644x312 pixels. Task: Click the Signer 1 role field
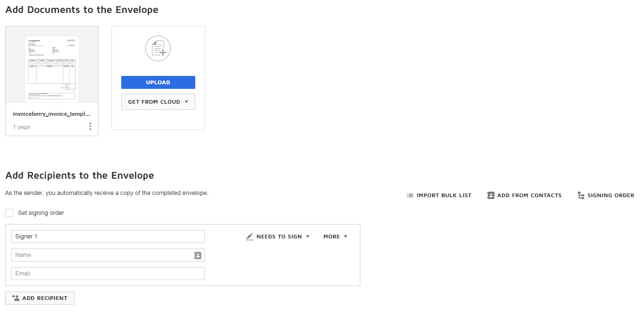point(108,237)
